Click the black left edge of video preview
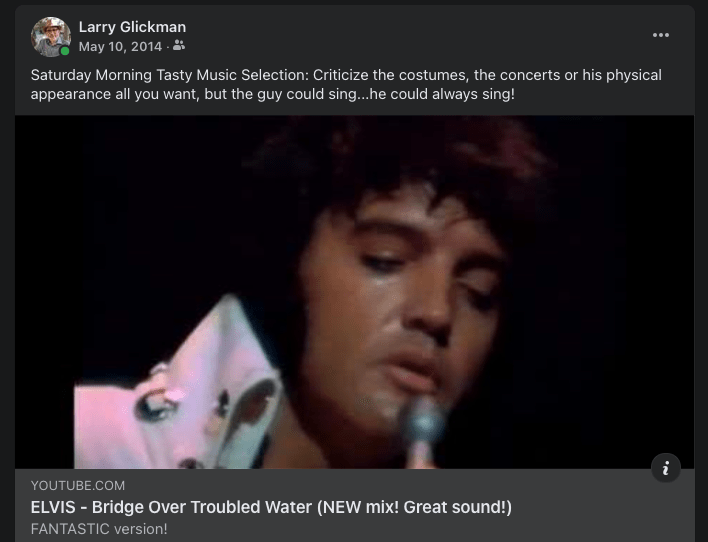This screenshot has height=542, width=708. coord(44,292)
